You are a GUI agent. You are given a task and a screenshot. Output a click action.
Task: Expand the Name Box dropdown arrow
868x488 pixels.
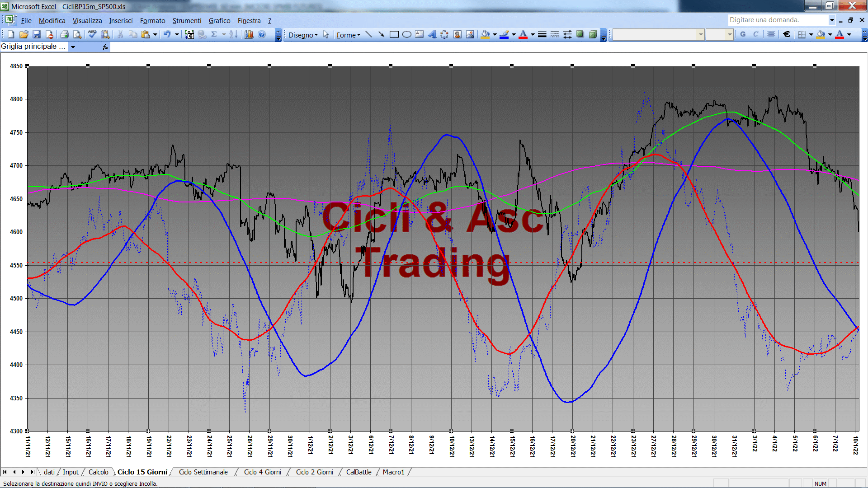click(x=73, y=47)
